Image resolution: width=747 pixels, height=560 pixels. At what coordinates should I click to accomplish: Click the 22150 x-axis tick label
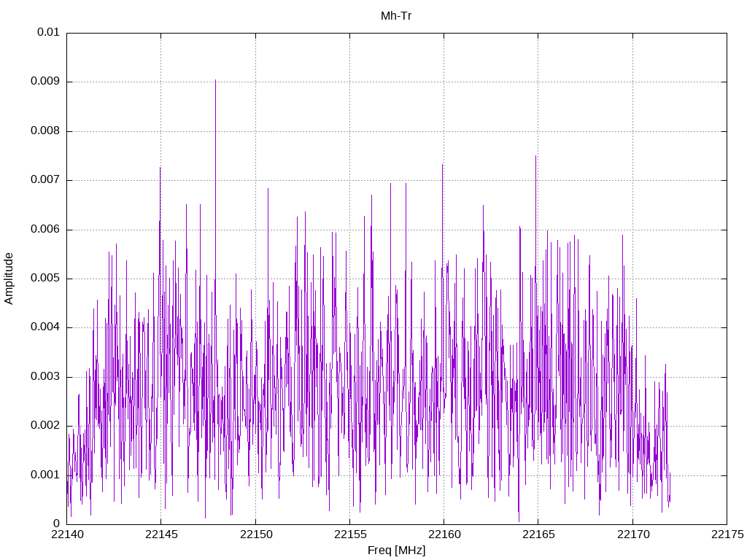[x=256, y=534]
